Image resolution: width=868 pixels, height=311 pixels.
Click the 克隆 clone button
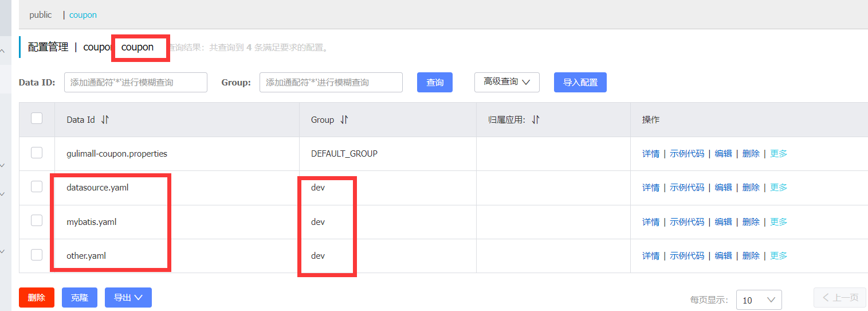(80, 297)
